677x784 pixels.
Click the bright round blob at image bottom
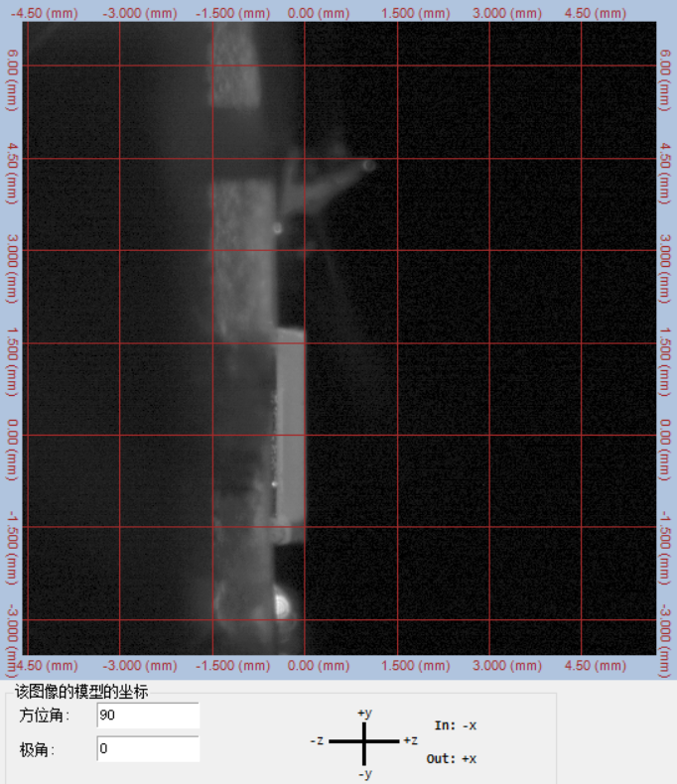click(284, 601)
